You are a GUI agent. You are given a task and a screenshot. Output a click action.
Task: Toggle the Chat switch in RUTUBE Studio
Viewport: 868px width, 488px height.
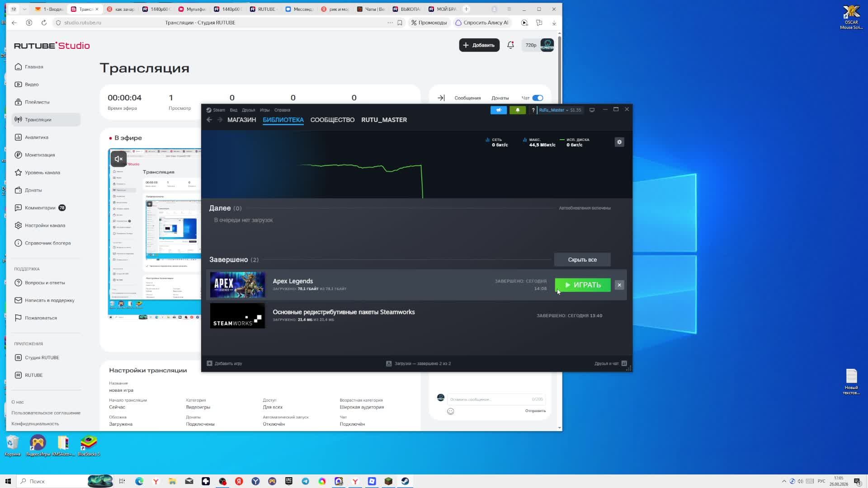coord(538,98)
